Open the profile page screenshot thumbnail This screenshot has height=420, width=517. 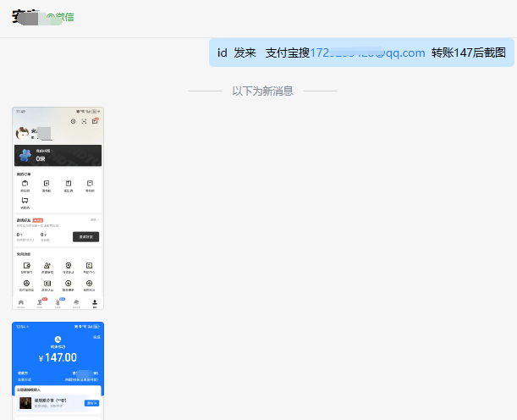pos(58,208)
